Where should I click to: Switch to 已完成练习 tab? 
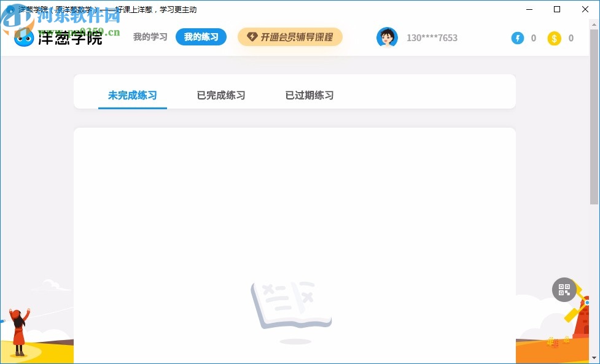[x=220, y=96]
